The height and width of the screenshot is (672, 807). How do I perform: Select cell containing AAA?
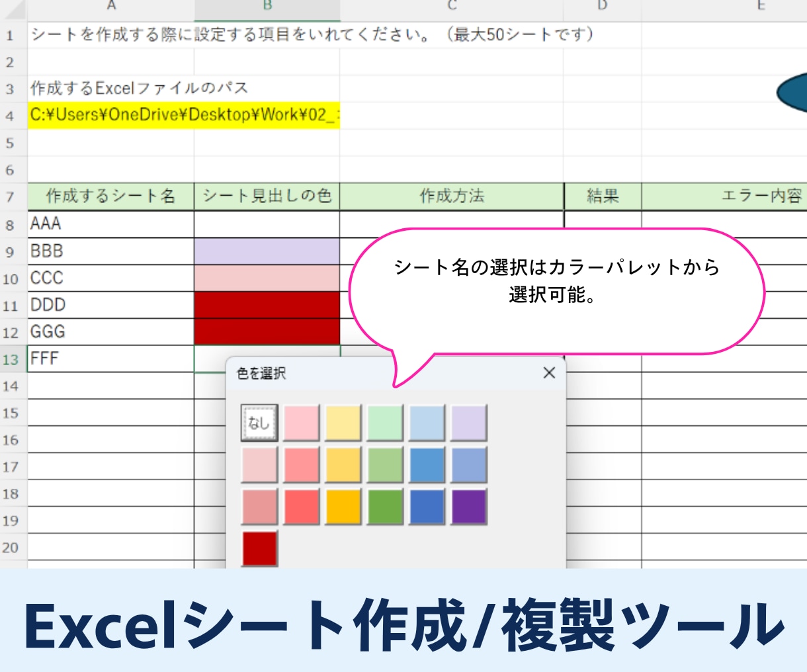coord(111,224)
